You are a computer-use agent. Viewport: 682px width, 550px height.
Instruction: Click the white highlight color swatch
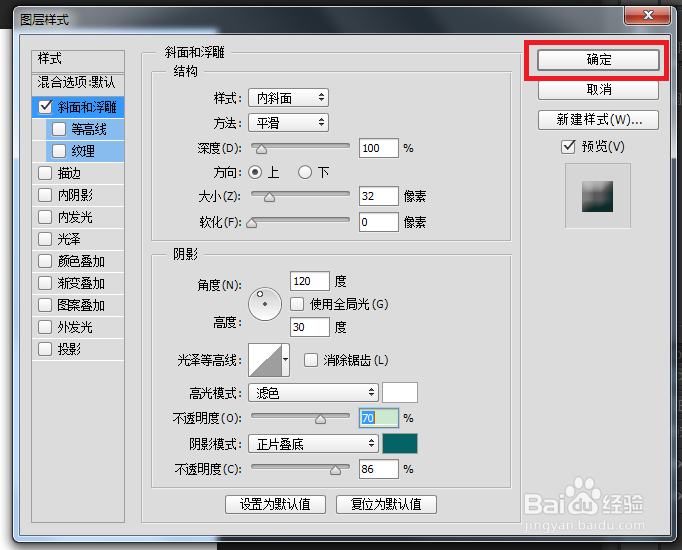(400, 393)
